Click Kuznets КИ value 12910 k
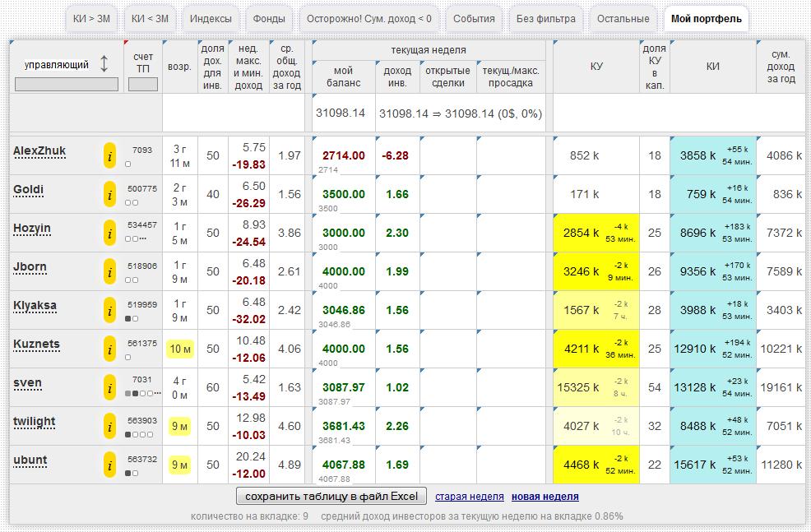 click(x=695, y=349)
